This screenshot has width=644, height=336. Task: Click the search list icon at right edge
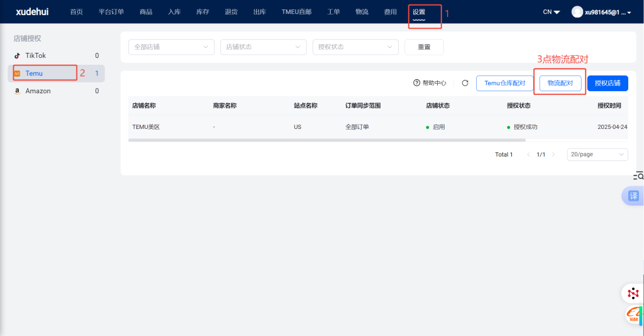[638, 176]
